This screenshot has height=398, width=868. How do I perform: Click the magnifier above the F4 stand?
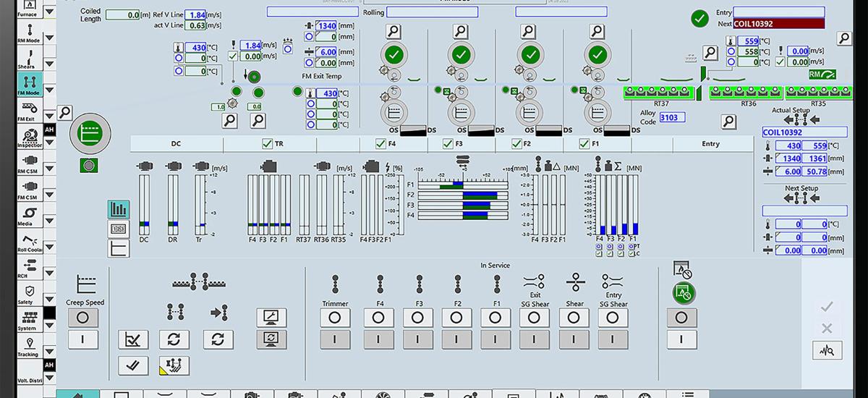click(393, 31)
